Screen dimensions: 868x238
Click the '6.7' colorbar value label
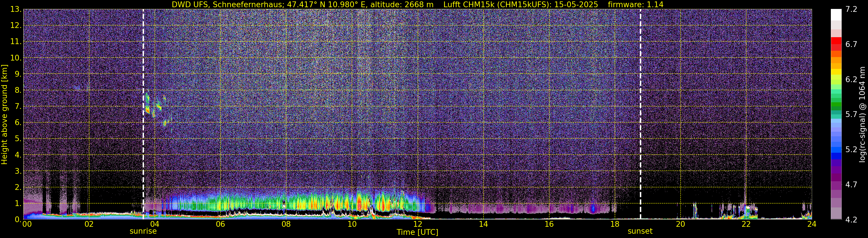(851, 44)
